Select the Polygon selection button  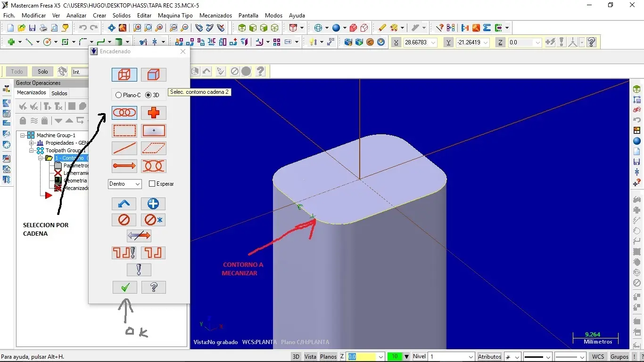click(x=154, y=148)
